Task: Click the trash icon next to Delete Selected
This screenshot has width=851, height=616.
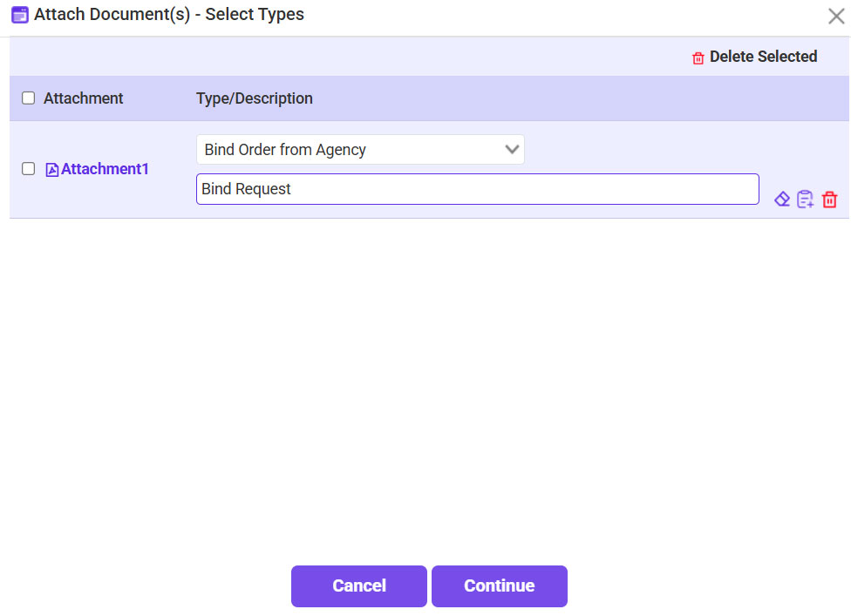Action: pos(698,57)
